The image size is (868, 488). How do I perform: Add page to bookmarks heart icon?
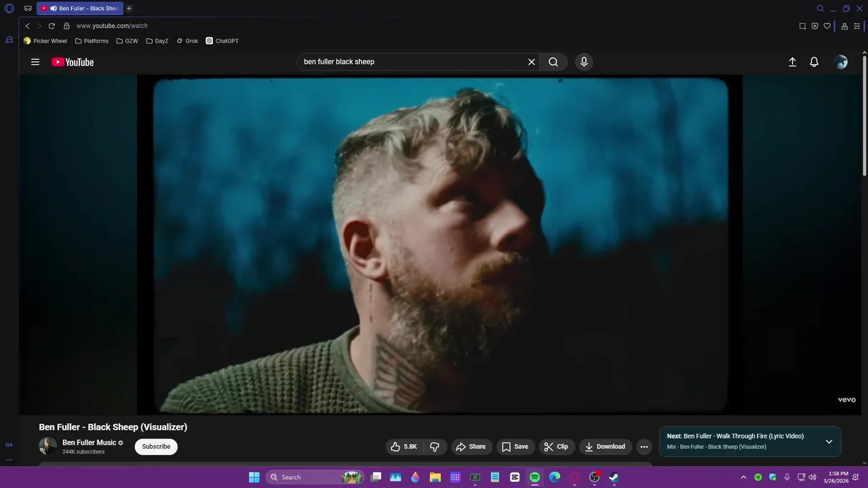[x=827, y=26]
